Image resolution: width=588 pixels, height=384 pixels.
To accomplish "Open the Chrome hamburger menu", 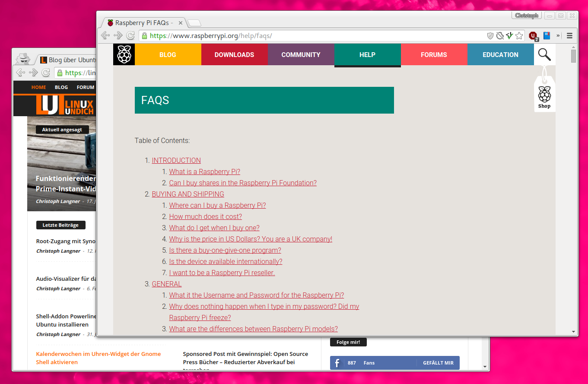I will point(569,36).
